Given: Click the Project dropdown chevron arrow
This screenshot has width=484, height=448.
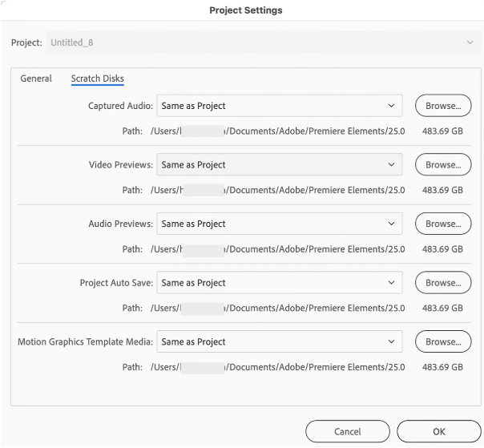Looking at the screenshot, I should point(470,42).
